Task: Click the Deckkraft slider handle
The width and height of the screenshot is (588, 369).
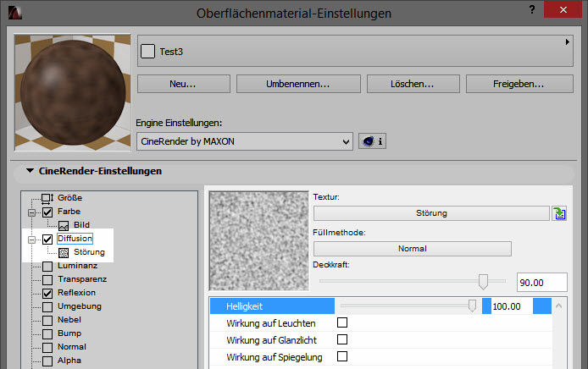Action: (483, 282)
